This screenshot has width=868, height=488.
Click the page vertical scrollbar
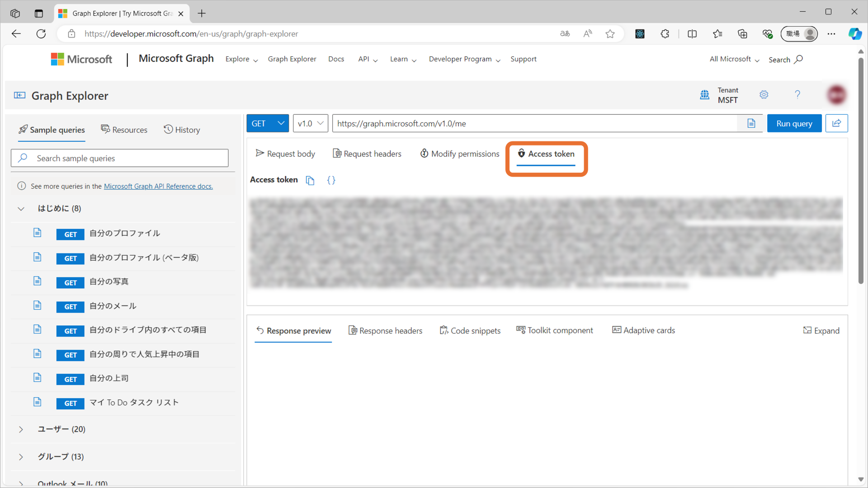point(861,172)
